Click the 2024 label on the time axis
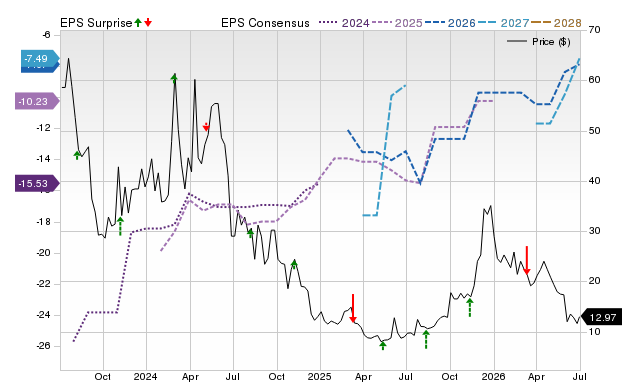The height and width of the screenshot is (382, 640). [146, 376]
